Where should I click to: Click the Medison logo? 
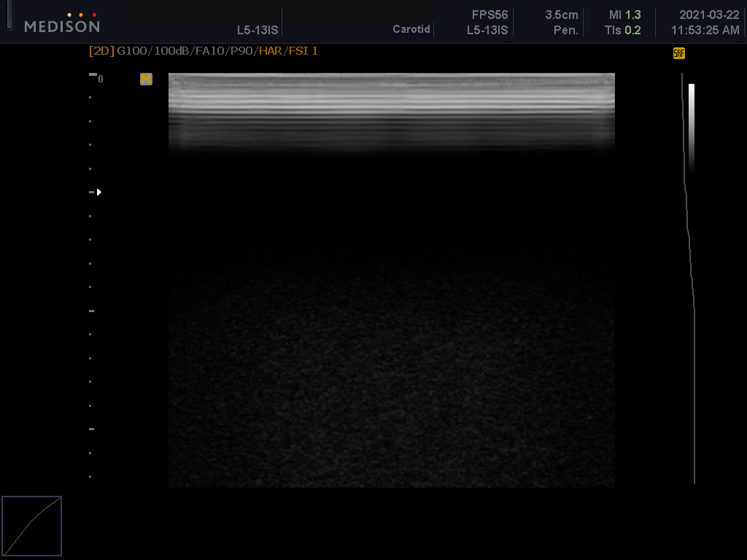(62, 26)
